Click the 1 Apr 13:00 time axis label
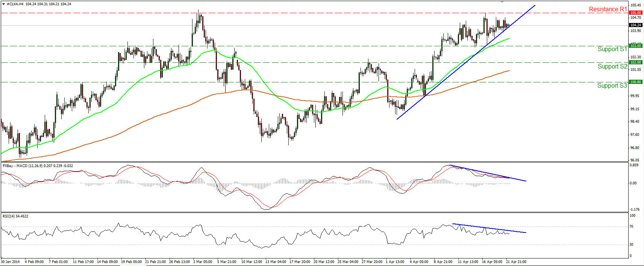644x266 pixels. (394, 261)
